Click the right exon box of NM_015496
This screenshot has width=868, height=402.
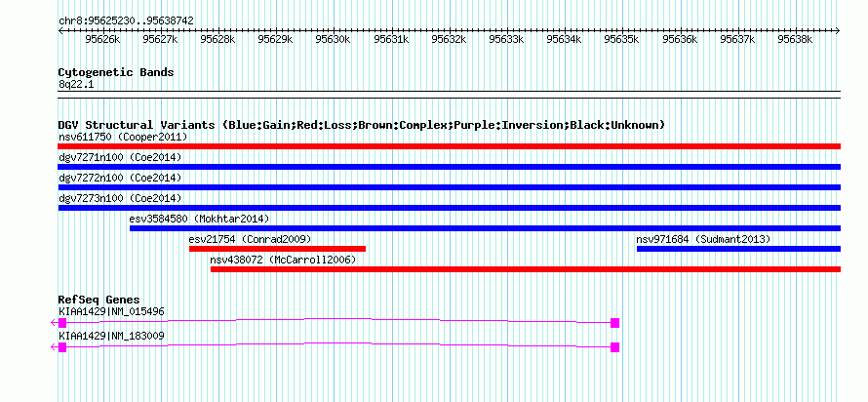[614, 323]
